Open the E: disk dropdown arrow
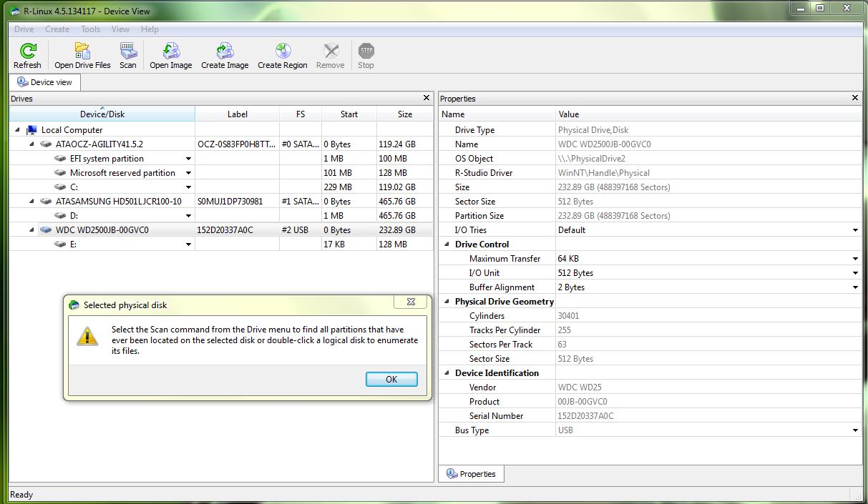Screen dimensions: 868x504 [x=189, y=244]
